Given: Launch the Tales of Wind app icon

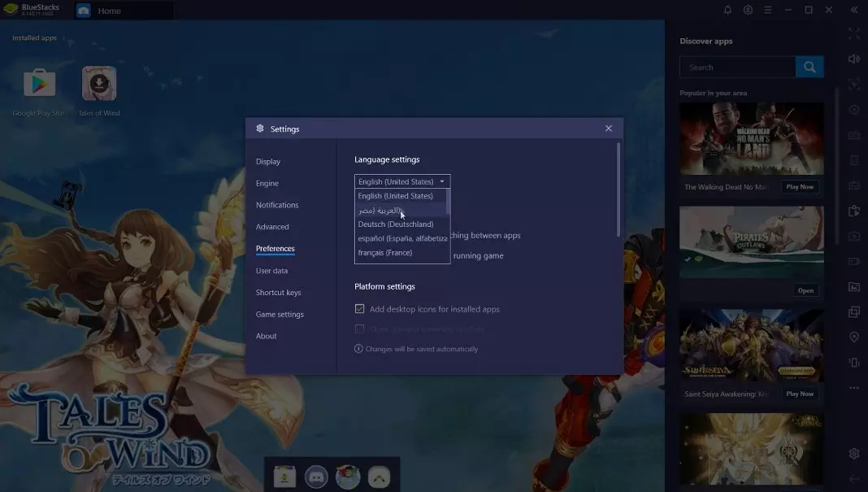Looking at the screenshot, I should (99, 85).
